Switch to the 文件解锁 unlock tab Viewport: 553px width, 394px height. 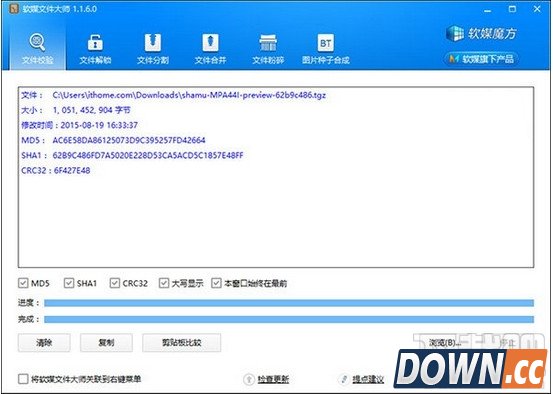point(95,49)
